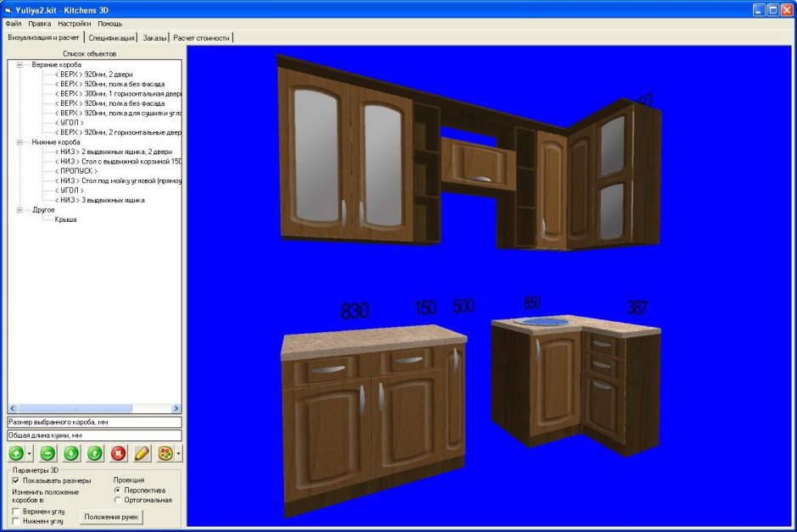Enable the Верхнем углу checkbox
797x532 pixels.
(16, 512)
